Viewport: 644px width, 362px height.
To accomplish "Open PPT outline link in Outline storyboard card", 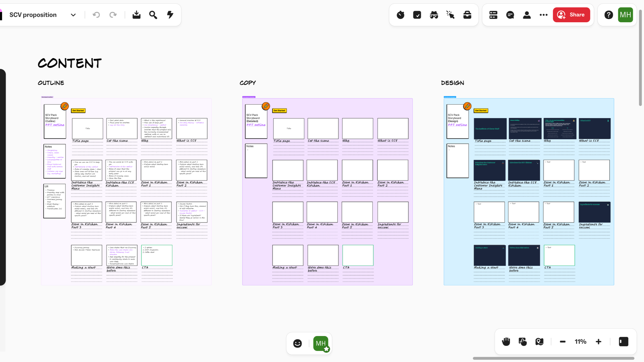I will pyautogui.click(x=55, y=125).
